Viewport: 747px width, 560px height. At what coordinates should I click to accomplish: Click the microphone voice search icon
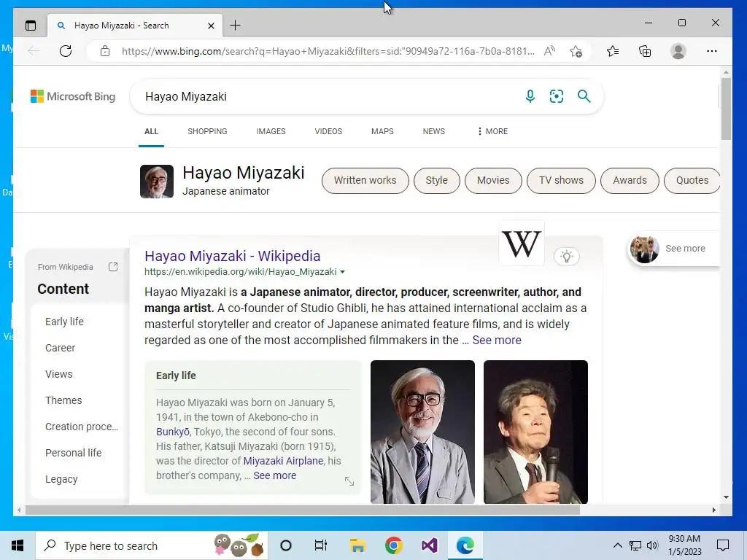(530, 96)
